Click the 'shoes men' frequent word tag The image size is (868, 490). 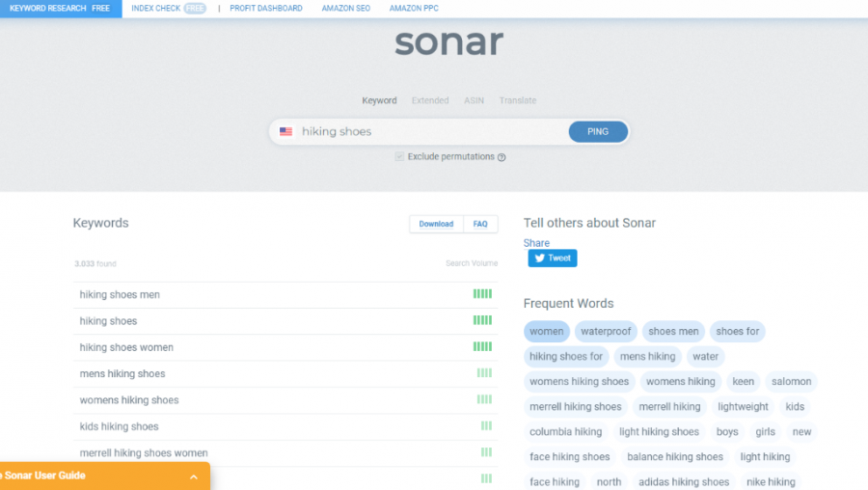[673, 331]
